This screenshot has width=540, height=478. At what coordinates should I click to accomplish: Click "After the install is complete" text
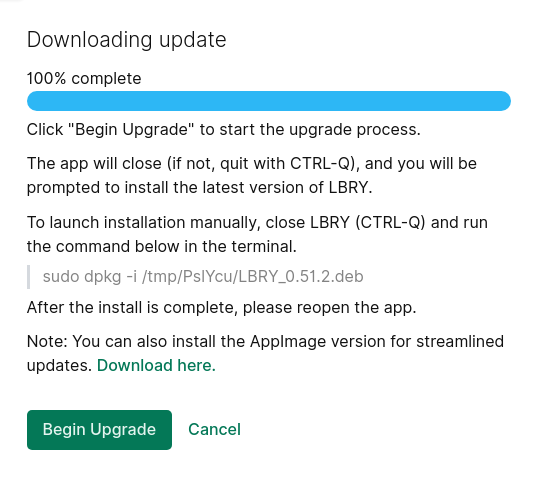221,308
